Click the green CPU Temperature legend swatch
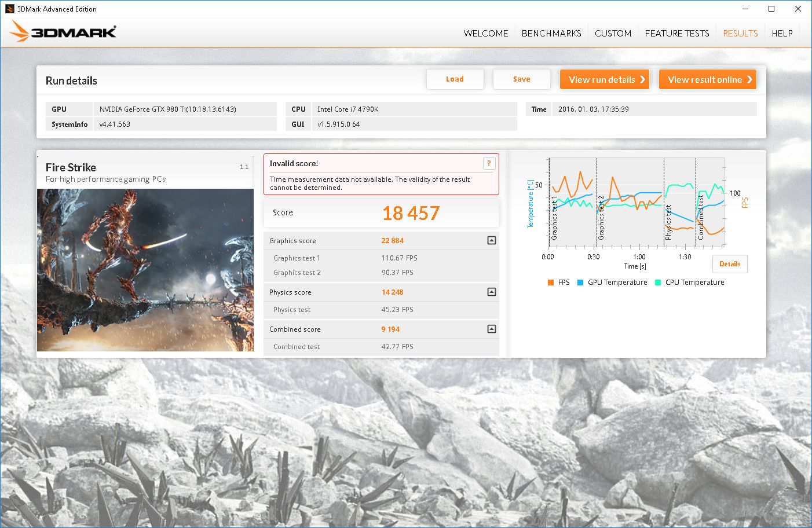The image size is (812, 528). (x=658, y=283)
